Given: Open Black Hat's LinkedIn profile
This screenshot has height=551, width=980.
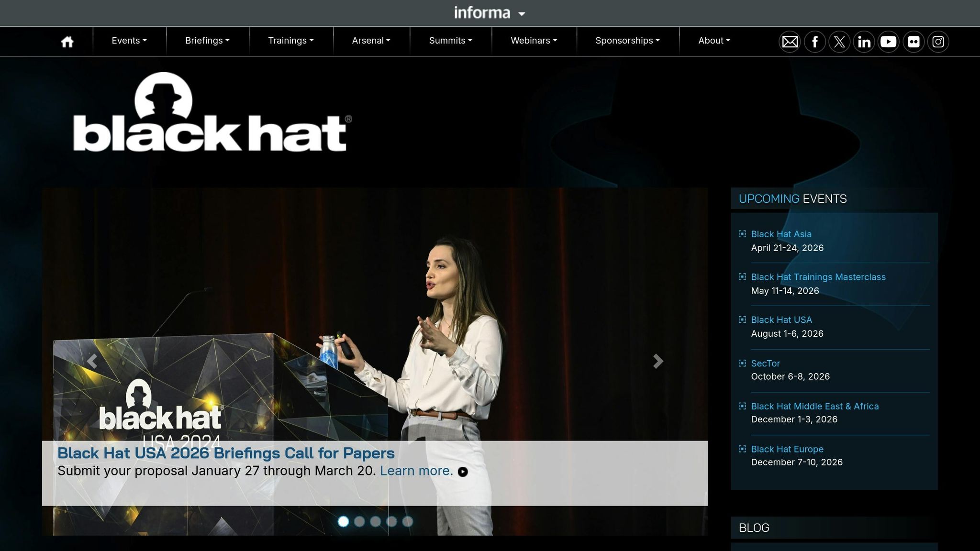Looking at the screenshot, I should [864, 42].
